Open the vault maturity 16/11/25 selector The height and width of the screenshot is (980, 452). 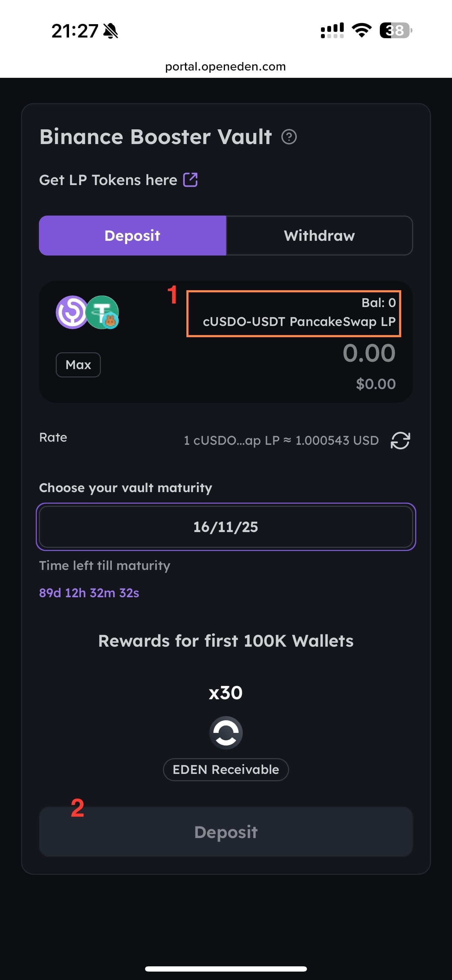click(x=226, y=527)
